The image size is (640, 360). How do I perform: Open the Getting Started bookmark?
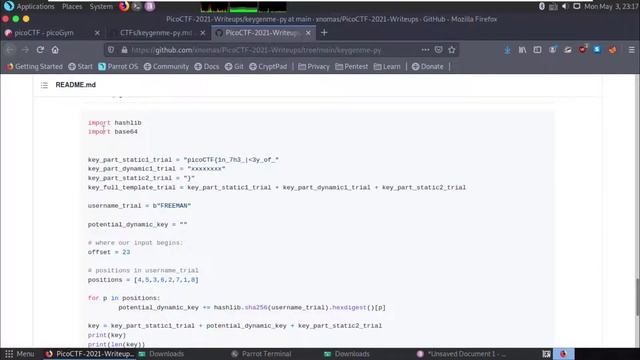click(x=35, y=67)
